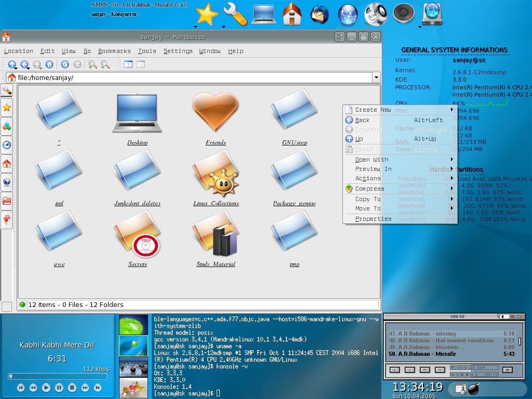Click the house Home launcher in top panel
532x399 pixels.
pos(292,15)
